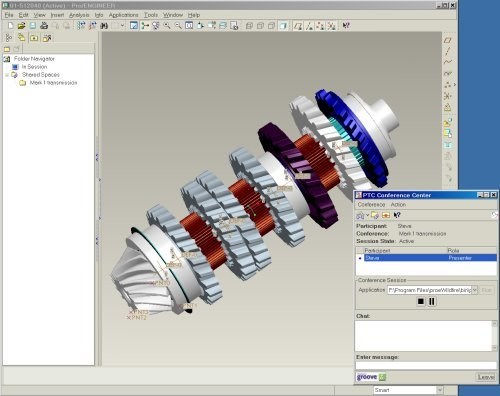
Task: Toggle the shaded display mode icon
Action: click(283, 26)
